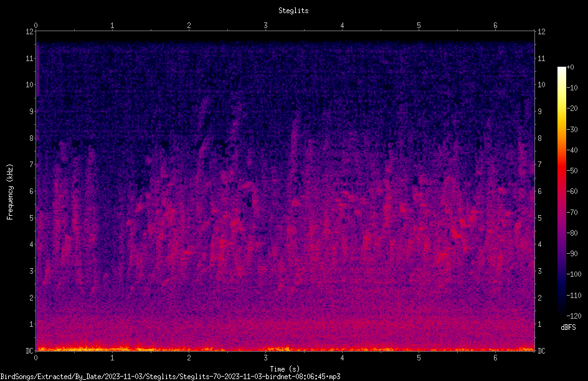
Task: Select the 4 second mark on the top time axis
Action: (x=342, y=26)
